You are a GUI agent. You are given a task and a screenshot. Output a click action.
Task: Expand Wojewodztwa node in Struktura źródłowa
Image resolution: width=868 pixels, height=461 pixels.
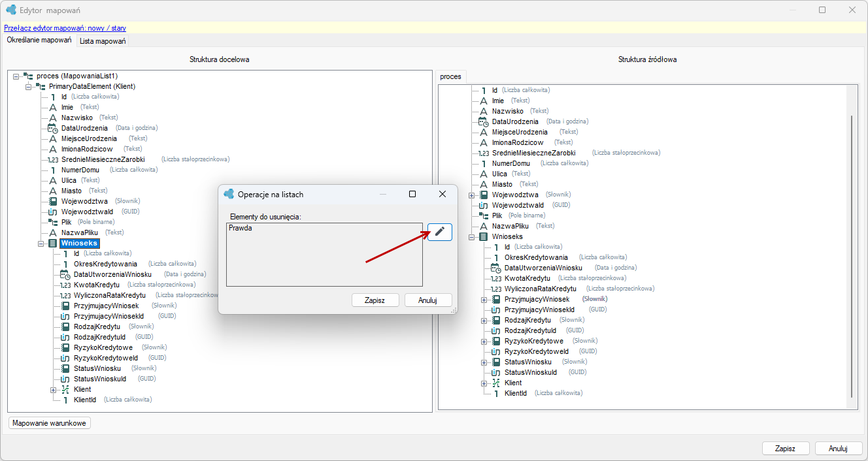coord(471,195)
